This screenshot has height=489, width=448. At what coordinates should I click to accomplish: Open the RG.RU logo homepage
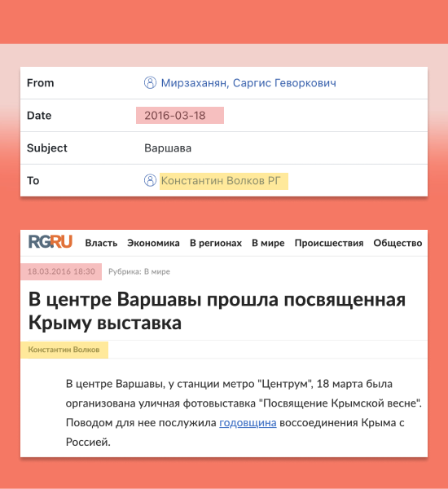[51, 242]
